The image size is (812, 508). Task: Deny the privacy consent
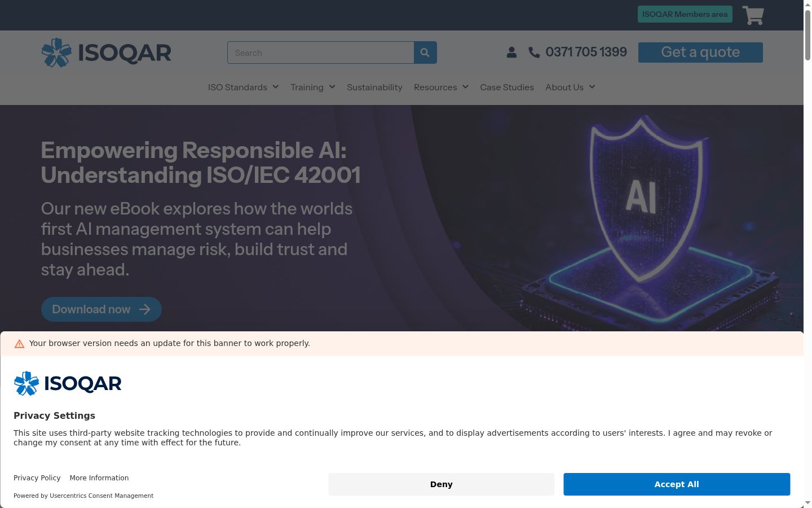[x=442, y=484]
